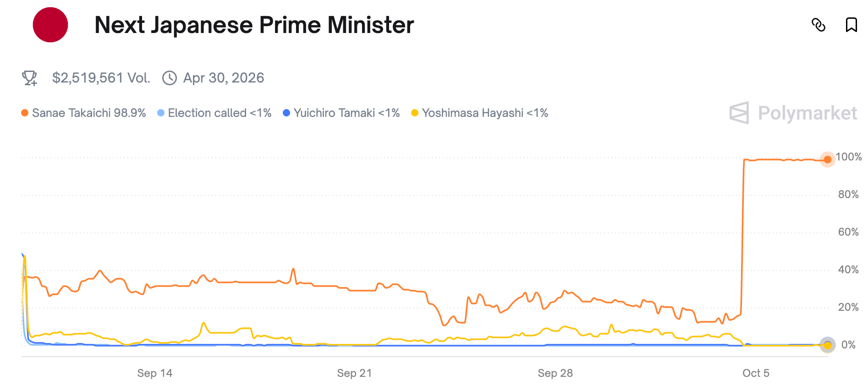Click the Sep 21 x-axis label
Image resolution: width=868 pixels, height=386 pixels.
tap(354, 373)
